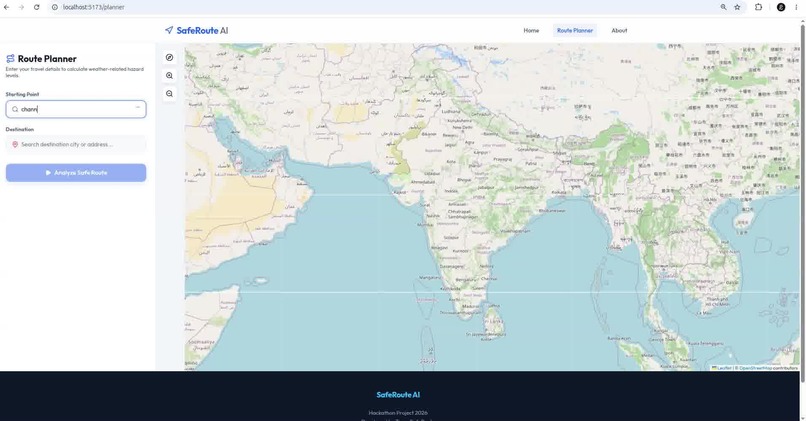Click the browser back arrow
Image resolution: width=806 pixels, height=421 pixels.
click(7, 7)
